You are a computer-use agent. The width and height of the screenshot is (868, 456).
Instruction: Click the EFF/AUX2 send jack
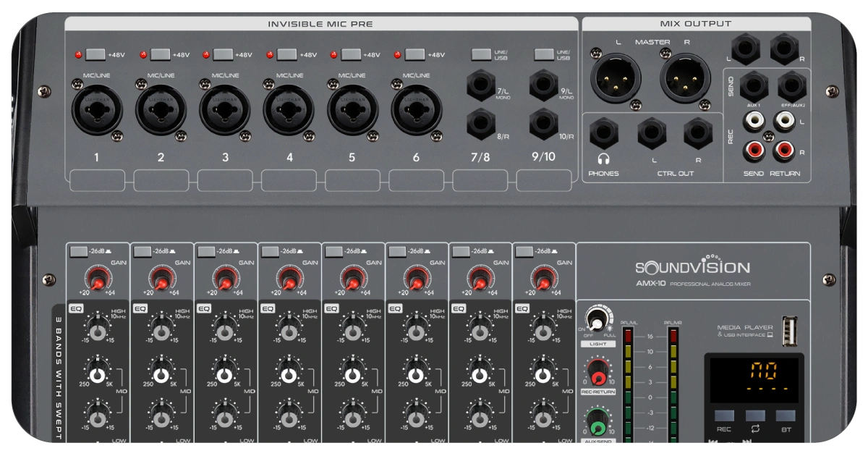tap(792, 85)
